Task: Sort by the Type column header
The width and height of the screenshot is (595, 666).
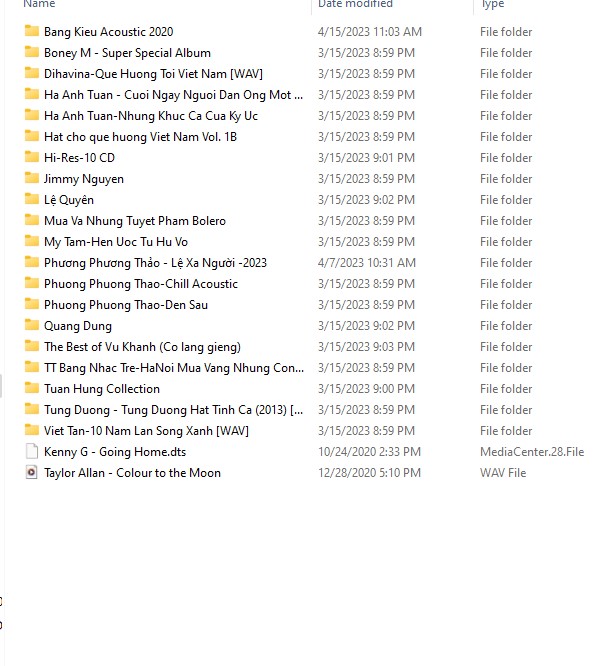Action: (x=492, y=4)
